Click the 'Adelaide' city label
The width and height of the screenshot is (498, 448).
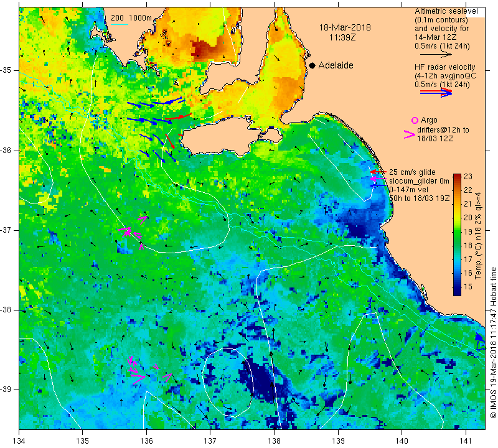click(x=336, y=65)
